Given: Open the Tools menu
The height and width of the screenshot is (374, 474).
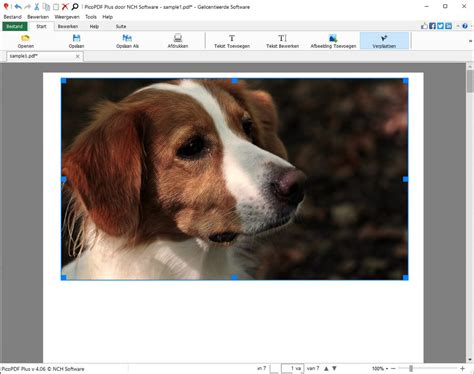Looking at the screenshot, I should pos(91,17).
